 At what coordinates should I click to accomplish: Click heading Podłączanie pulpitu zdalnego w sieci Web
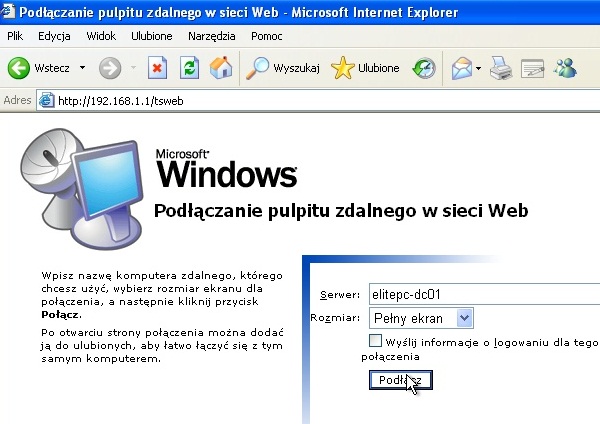click(x=341, y=211)
